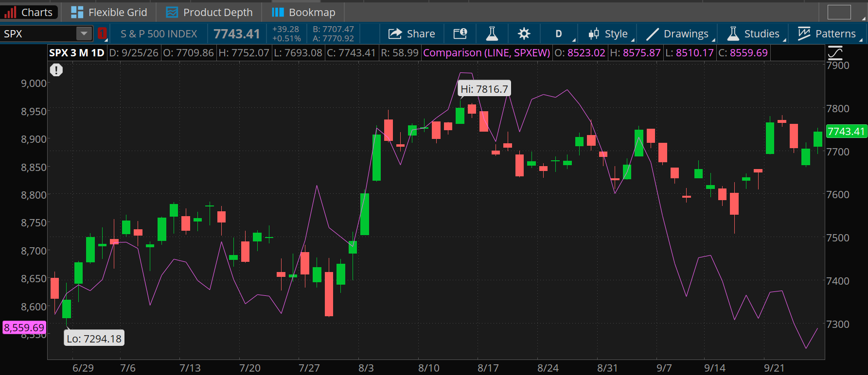The width and height of the screenshot is (868, 375).
Task: Click the high value H: 7752.07
Action: coord(244,52)
